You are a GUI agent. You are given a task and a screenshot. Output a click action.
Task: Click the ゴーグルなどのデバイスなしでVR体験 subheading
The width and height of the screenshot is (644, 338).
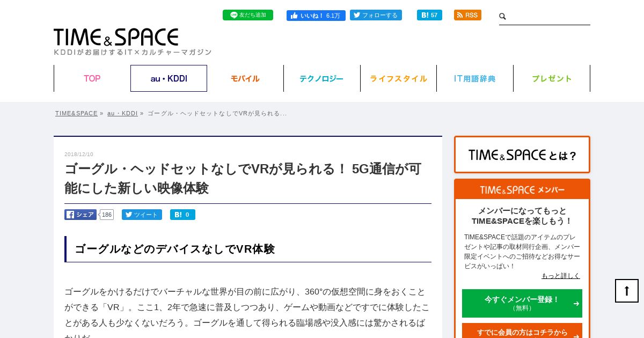pyautogui.click(x=175, y=249)
